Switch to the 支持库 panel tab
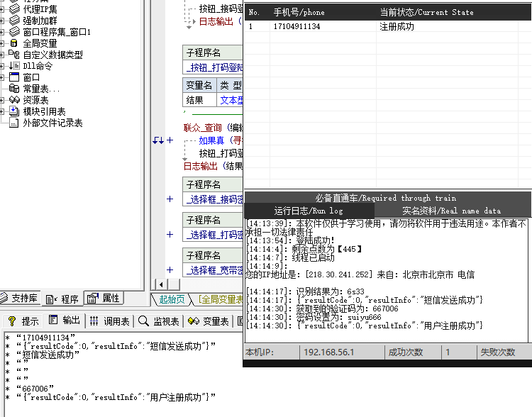The height and width of the screenshot is (417, 532). [20, 298]
